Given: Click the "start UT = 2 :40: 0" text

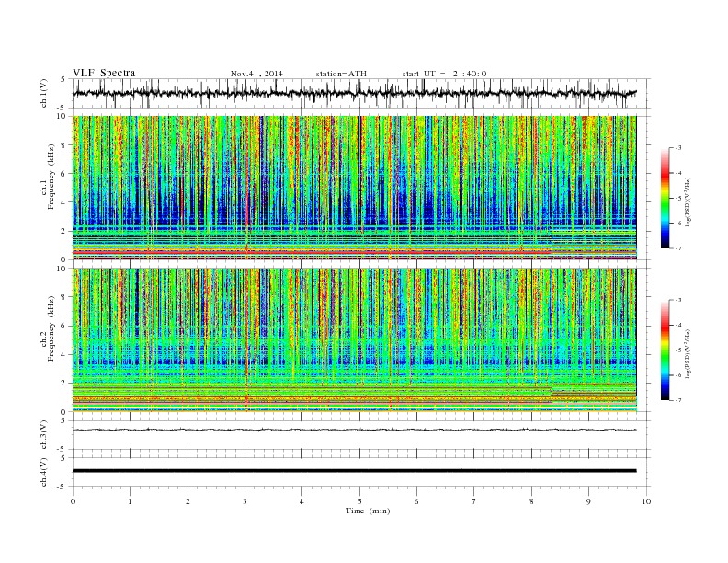Looking at the screenshot, I should point(444,74).
